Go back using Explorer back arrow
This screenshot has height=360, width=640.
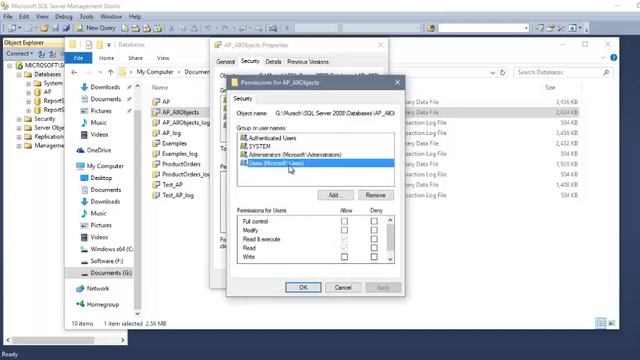coord(74,72)
